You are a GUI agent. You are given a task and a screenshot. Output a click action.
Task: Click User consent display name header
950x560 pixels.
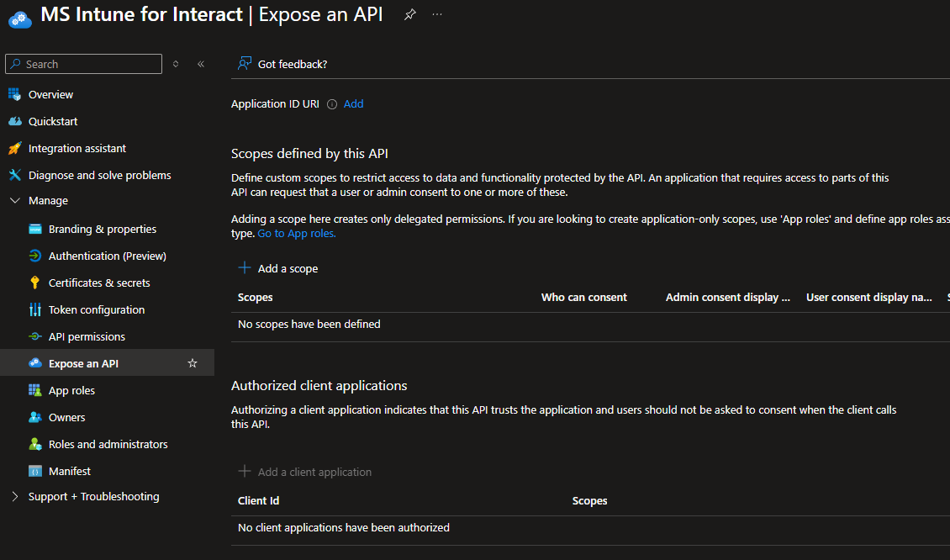pyautogui.click(x=868, y=298)
